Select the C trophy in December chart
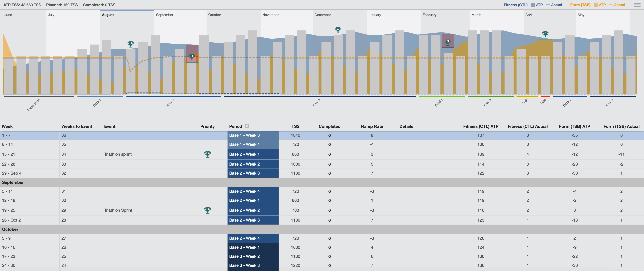The height and width of the screenshot is (271, 644). (x=338, y=30)
